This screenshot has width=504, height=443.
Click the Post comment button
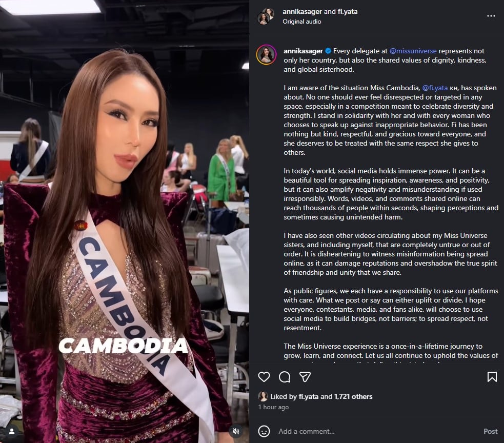(490, 431)
